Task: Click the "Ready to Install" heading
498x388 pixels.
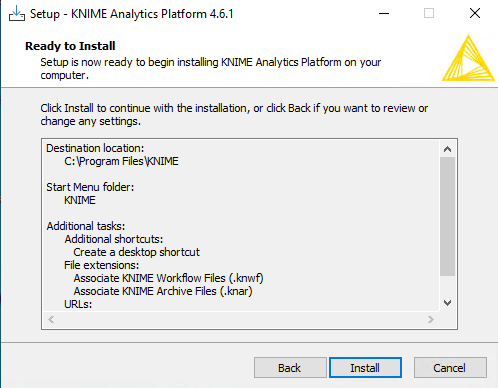Action: (70, 46)
